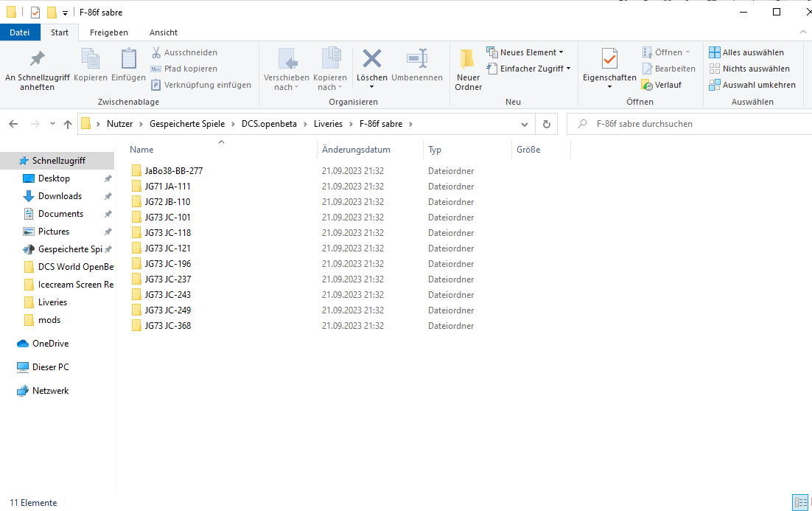Select Verknüpfung einfügen command
This screenshot has width=812, height=511.
coord(201,85)
